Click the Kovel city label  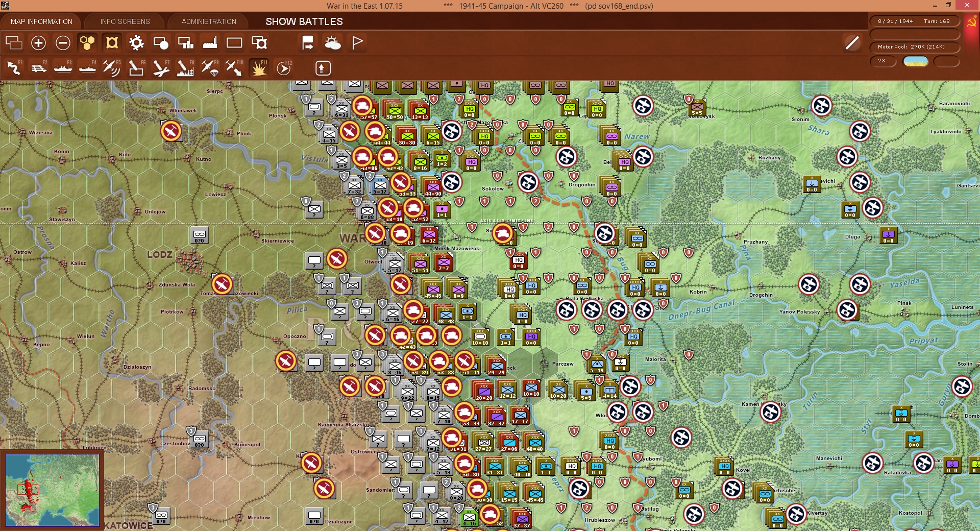click(x=743, y=470)
